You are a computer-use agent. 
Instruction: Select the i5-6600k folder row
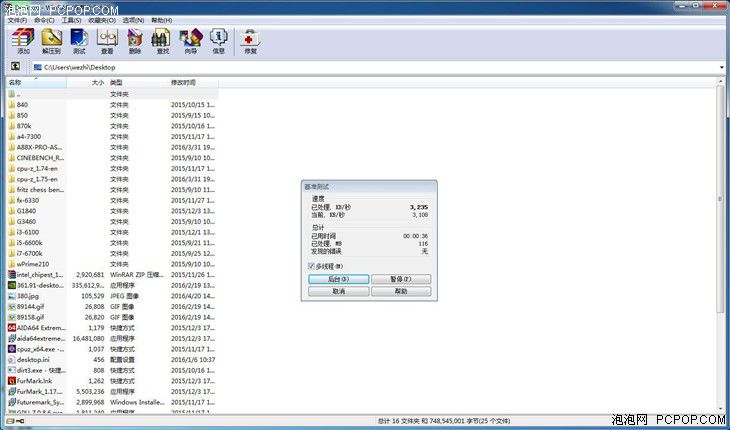pyautogui.click(x=112, y=243)
